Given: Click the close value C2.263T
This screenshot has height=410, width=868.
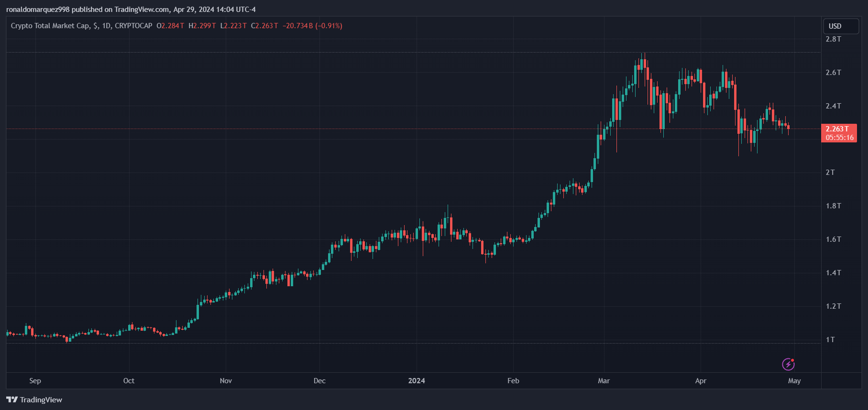Looking at the screenshot, I should [264, 26].
